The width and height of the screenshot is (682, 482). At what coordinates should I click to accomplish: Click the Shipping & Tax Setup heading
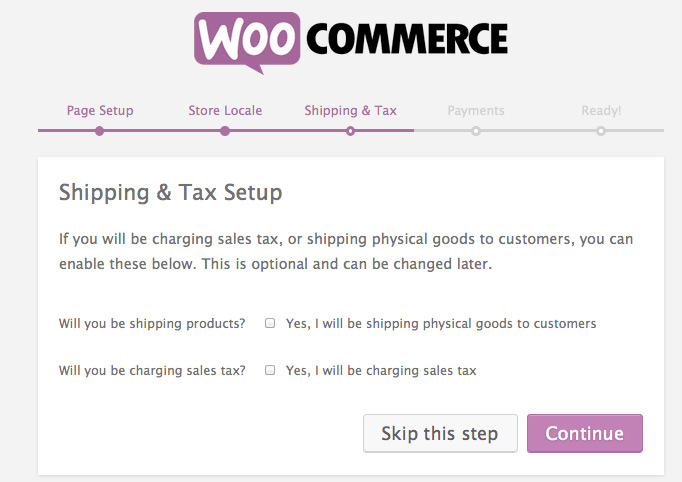tap(170, 192)
